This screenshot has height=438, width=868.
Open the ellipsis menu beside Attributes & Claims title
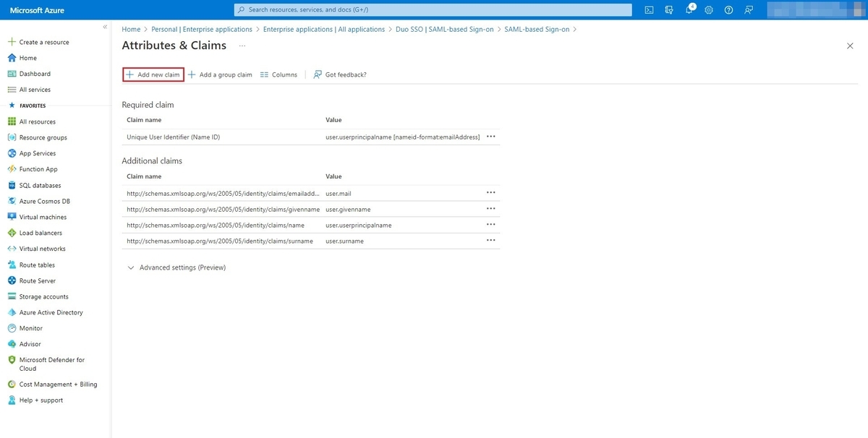[x=242, y=46]
